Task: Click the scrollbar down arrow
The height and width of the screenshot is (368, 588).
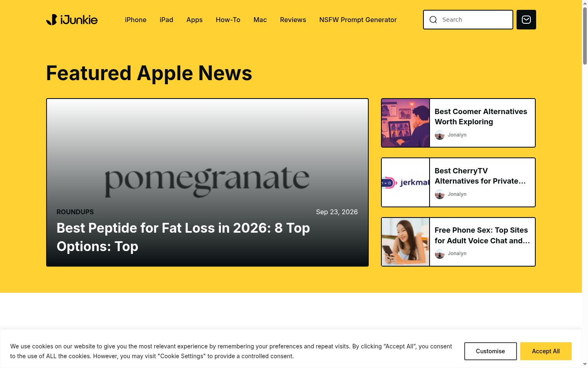Action: [x=585, y=364]
